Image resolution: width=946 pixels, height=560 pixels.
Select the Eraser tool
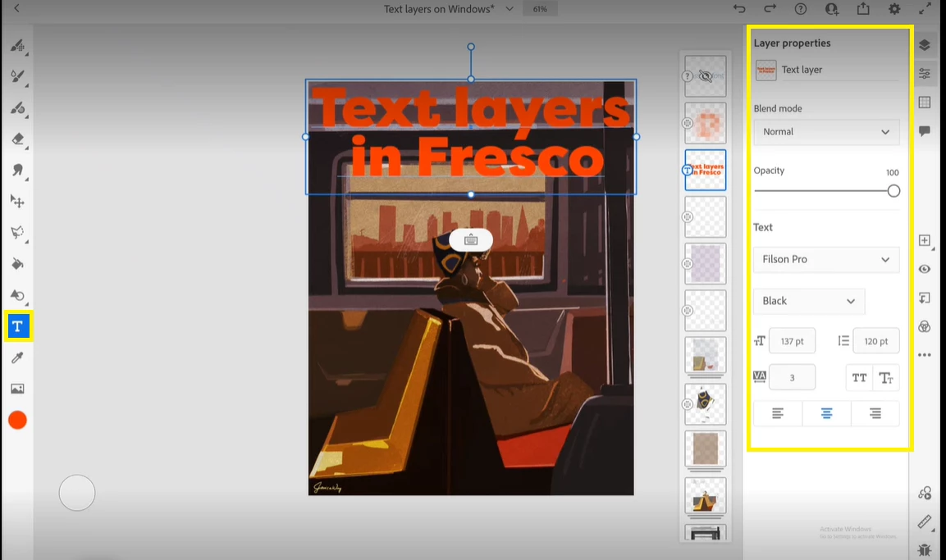coord(17,139)
